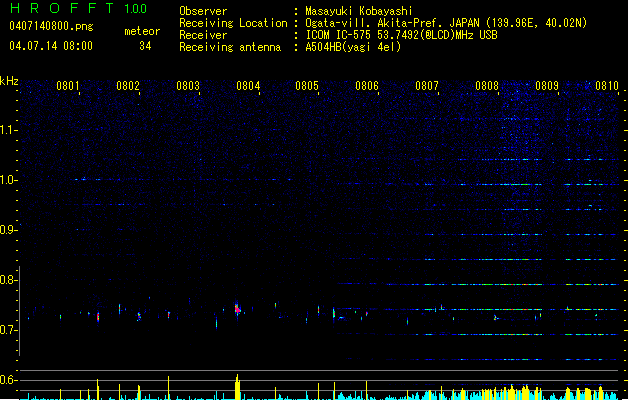Click the Receiver label
Viewport: 629px width, 400px height.
click(x=203, y=35)
